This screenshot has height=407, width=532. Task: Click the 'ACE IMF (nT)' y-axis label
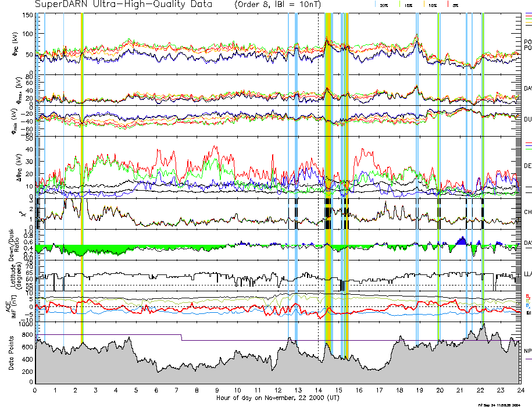click(x=11, y=306)
